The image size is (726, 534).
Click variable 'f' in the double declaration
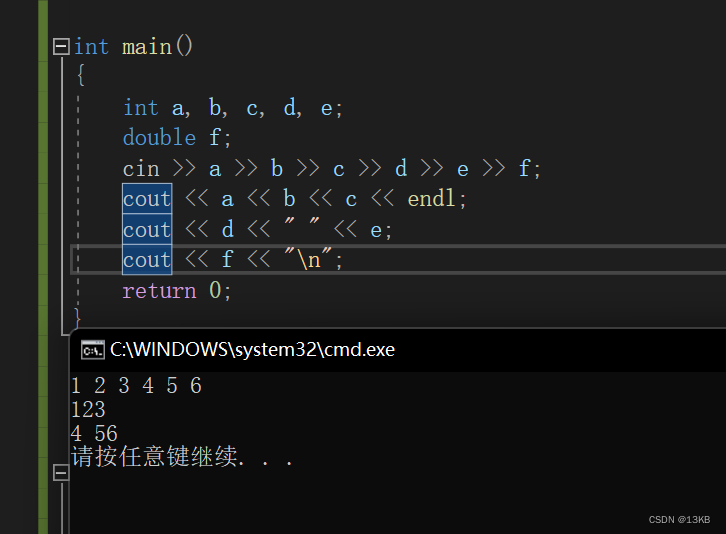tap(214, 138)
